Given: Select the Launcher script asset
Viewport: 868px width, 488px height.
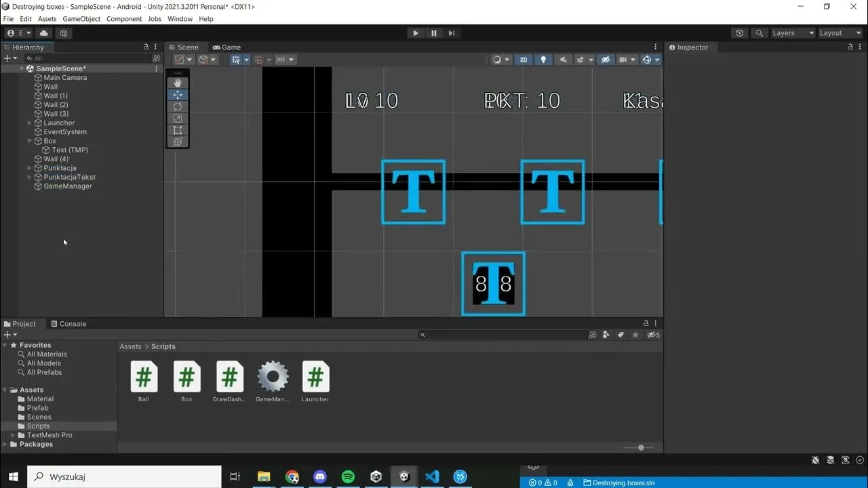Looking at the screenshot, I should tap(315, 381).
